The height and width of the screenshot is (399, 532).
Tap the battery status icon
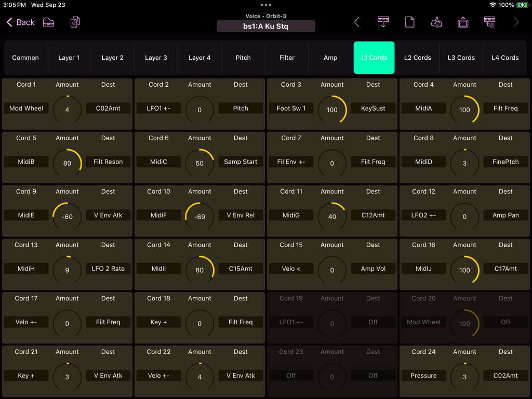pyautogui.click(x=523, y=5)
